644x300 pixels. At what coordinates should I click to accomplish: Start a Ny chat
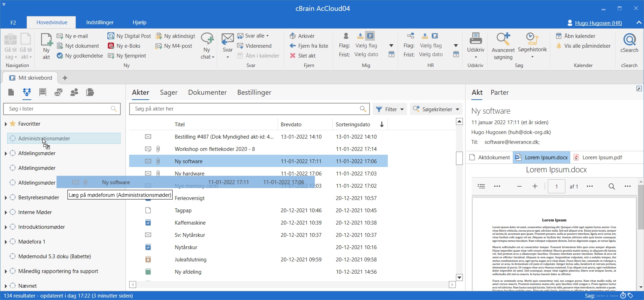(x=207, y=46)
